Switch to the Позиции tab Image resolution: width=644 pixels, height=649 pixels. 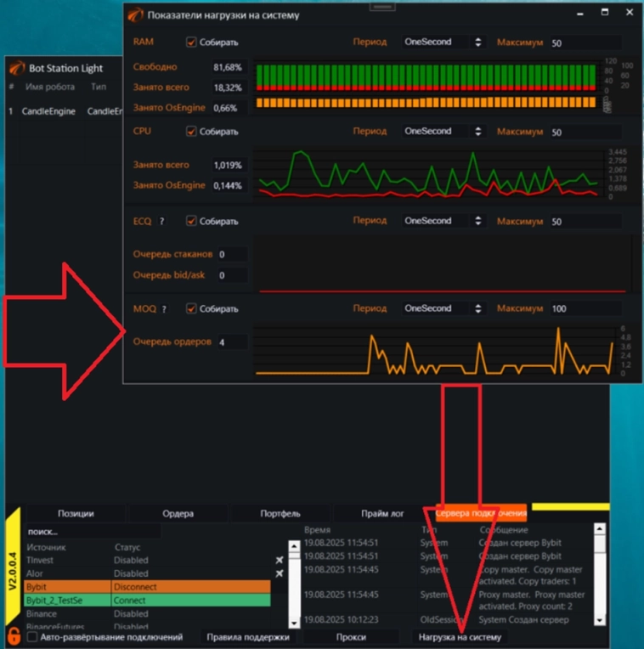(x=76, y=514)
